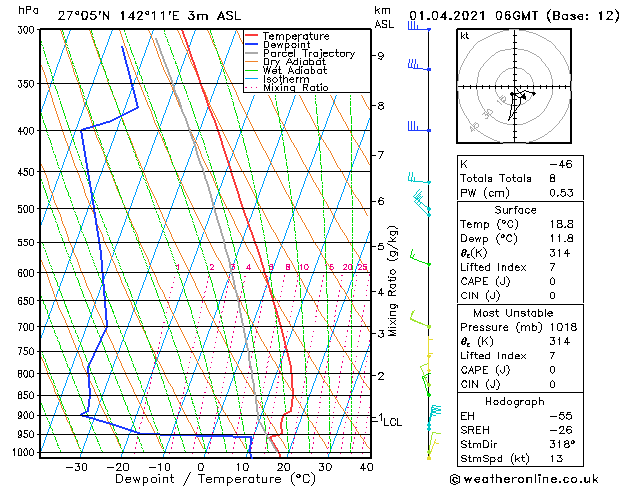Click the wind barb at 400 hPa

[419, 127]
